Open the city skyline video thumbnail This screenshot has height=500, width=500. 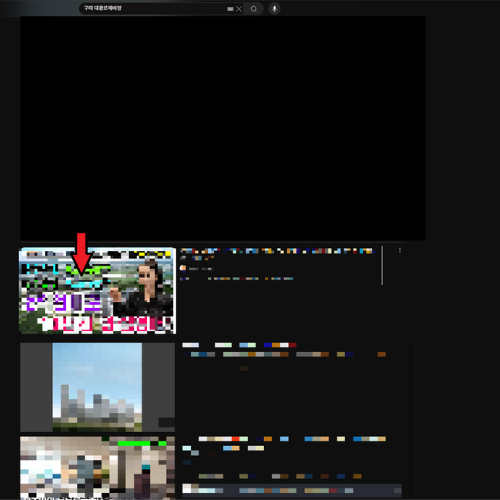click(x=97, y=387)
